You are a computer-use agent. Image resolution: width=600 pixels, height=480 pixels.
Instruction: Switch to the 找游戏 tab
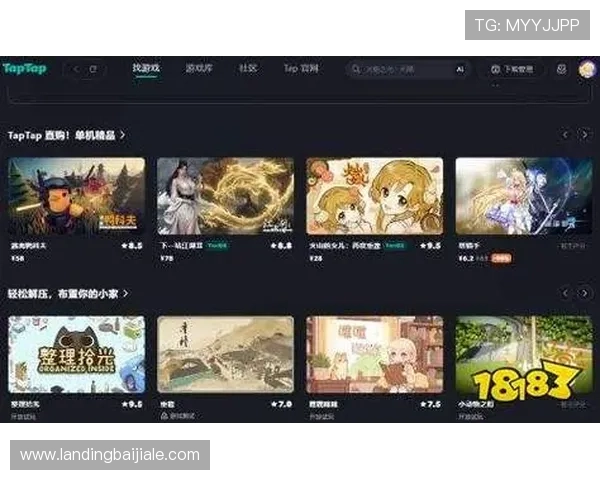coord(146,68)
